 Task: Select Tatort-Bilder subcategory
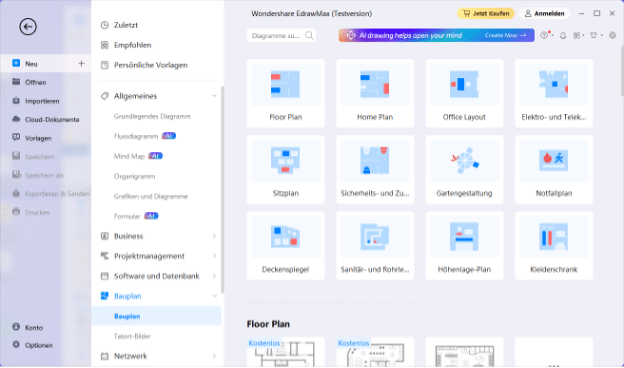click(132, 336)
